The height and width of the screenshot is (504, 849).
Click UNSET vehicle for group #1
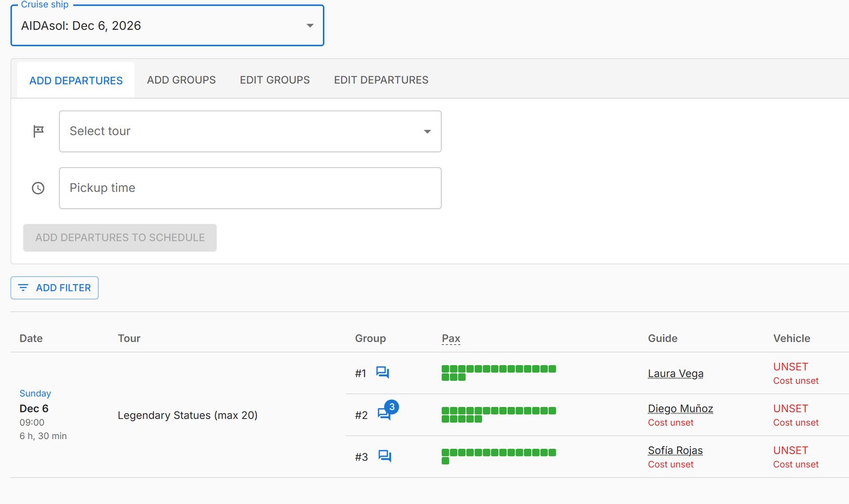click(790, 367)
